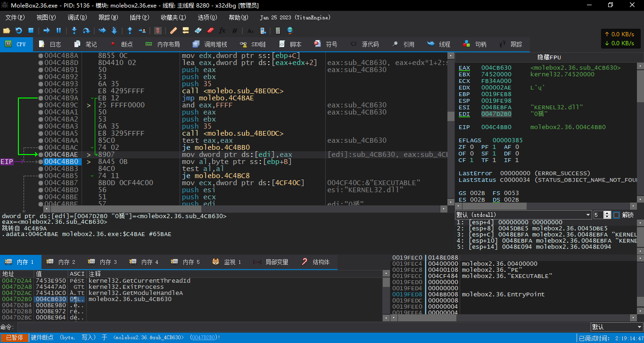Increase the argument count spinner value
This screenshot has width=644, height=343.
click(608, 213)
